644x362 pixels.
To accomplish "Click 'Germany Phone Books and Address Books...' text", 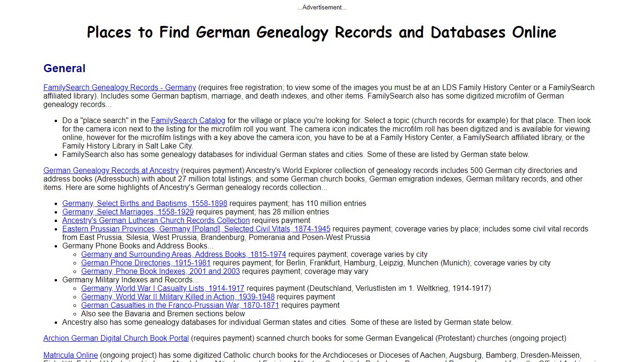I will [x=138, y=246].
